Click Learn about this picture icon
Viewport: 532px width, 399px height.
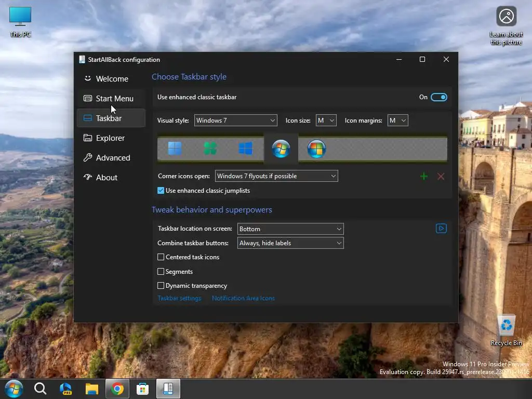(506, 26)
